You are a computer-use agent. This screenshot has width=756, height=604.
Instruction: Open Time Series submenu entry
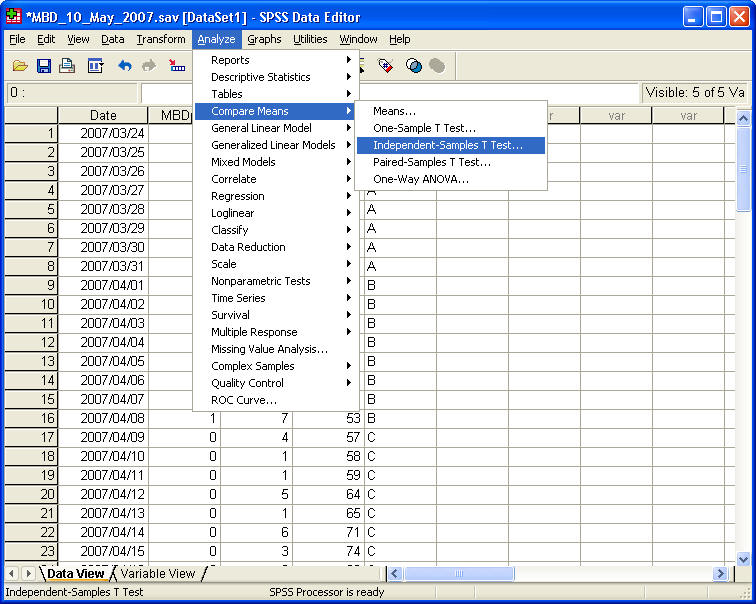tap(275, 298)
